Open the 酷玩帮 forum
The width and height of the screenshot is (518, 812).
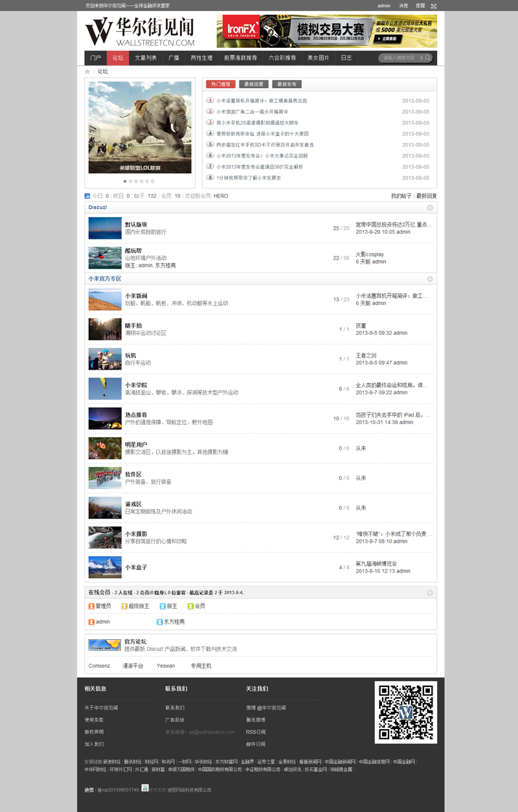click(133, 251)
